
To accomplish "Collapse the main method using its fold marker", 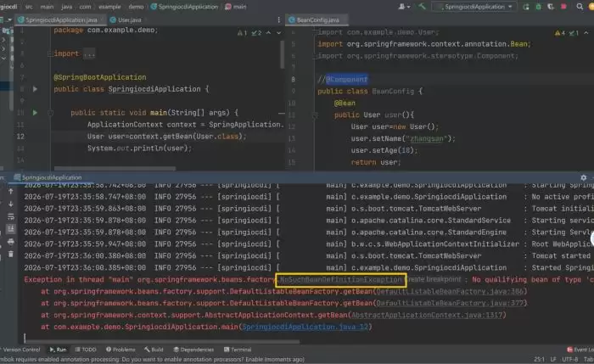I will click(x=50, y=113).
